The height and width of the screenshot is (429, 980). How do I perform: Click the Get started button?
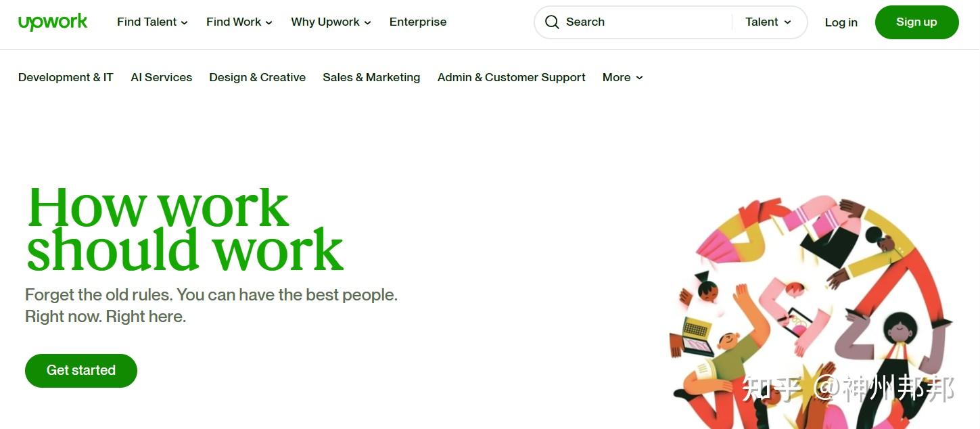(x=81, y=371)
